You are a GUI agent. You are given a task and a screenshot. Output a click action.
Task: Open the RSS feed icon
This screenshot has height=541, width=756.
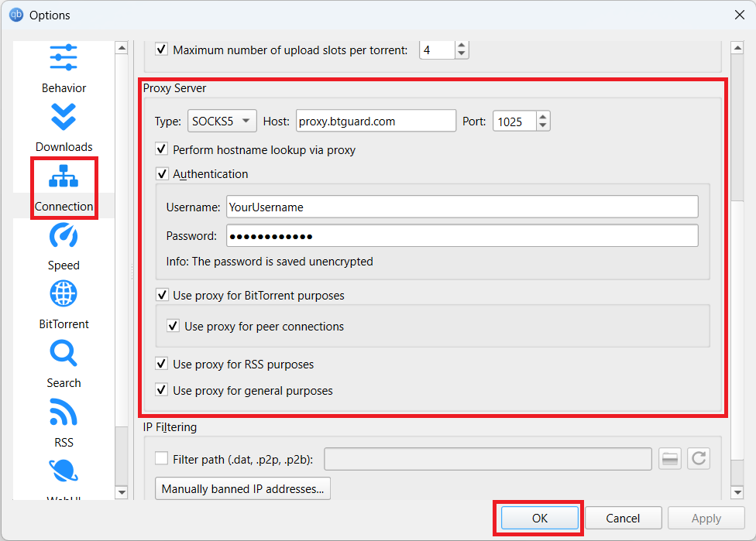point(64,413)
